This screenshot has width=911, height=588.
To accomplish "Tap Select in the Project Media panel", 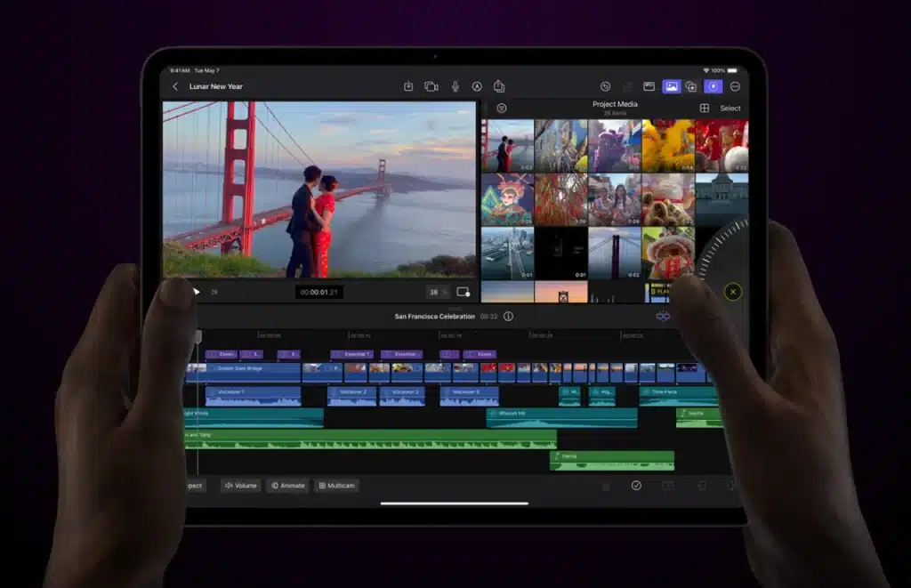I will pos(730,108).
